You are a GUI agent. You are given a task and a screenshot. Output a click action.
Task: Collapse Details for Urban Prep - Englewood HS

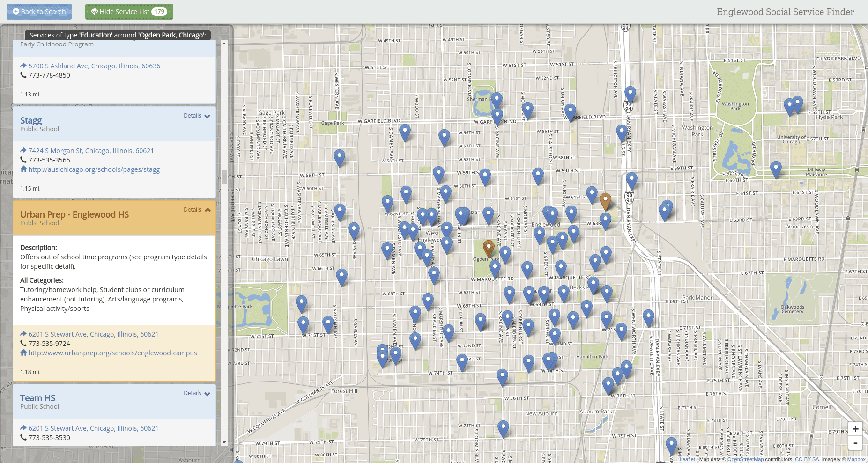197,210
